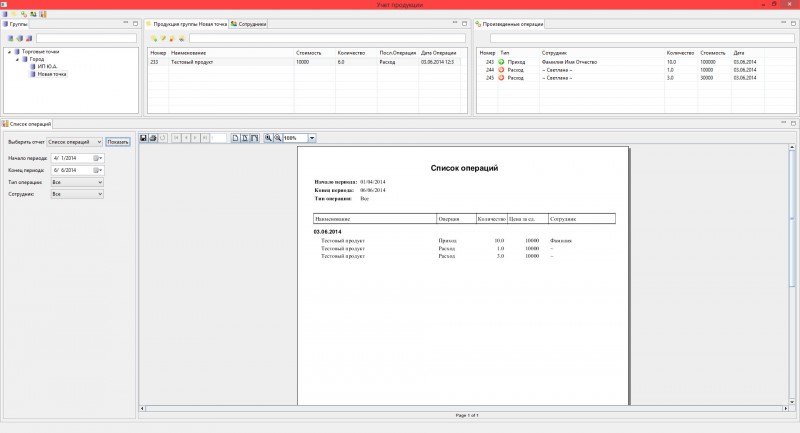Click the report page number field
Screen dimensions: 800x433
218,138
